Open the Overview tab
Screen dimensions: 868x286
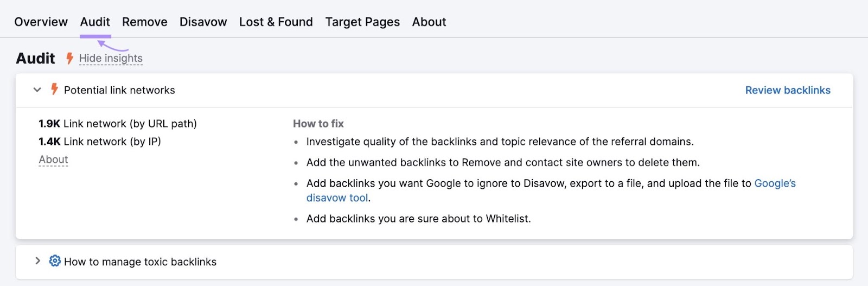[x=41, y=22]
